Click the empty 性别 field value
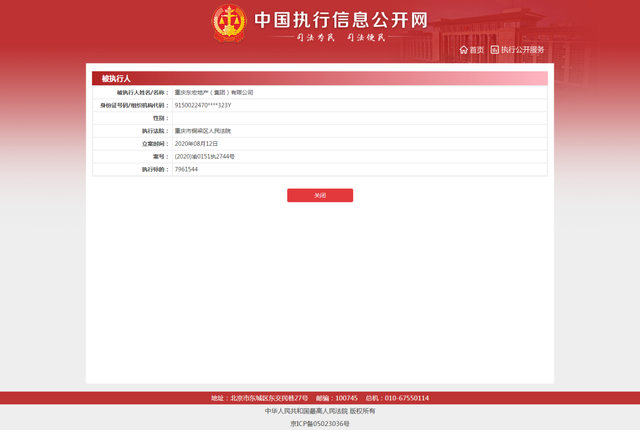 tap(360, 118)
